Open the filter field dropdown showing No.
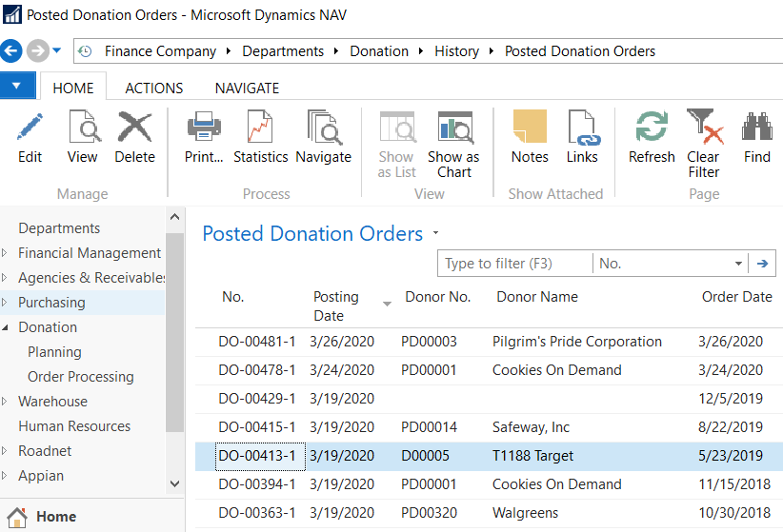This screenshot has height=532, width=783. [739, 264]
